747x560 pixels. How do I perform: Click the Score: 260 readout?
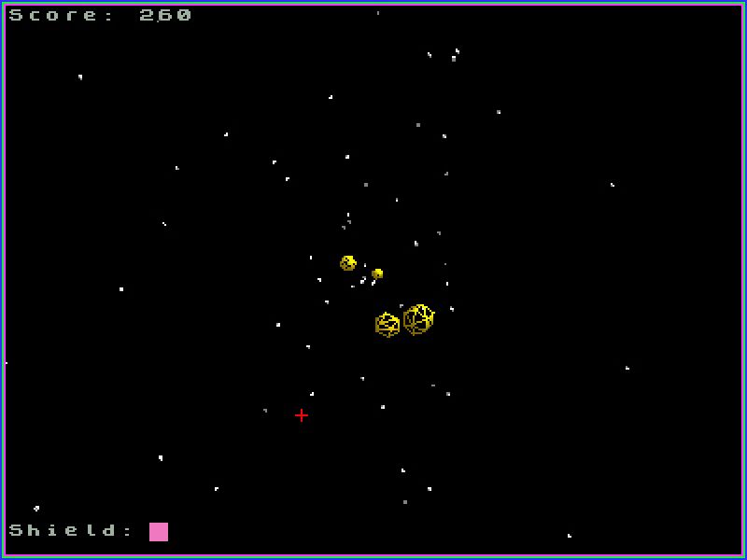coord(100,15)
